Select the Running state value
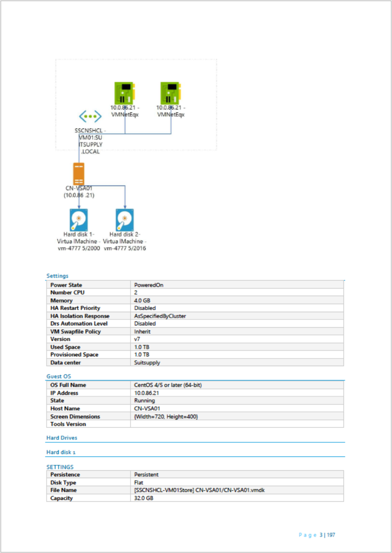The image size is (392, 553). (x=145, y=401)
